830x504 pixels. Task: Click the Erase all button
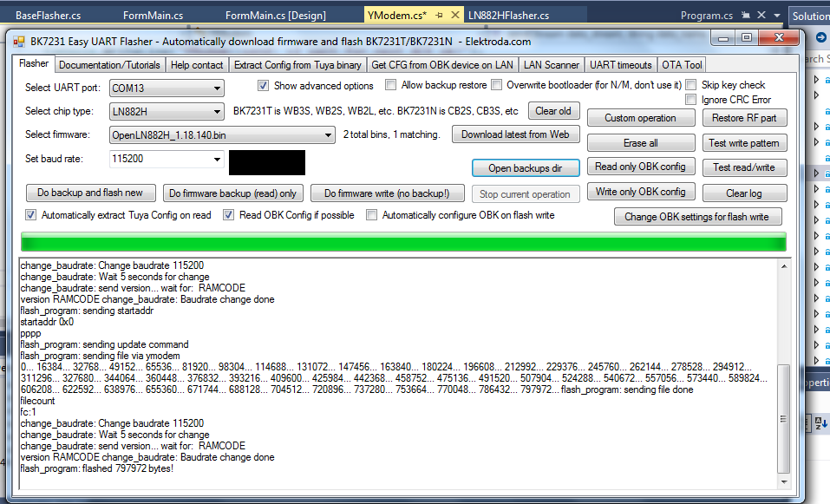point(641,143)
